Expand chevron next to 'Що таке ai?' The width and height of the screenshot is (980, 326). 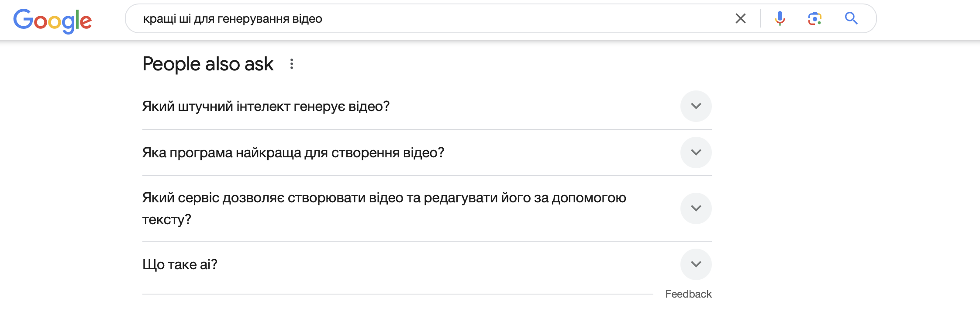point(696,264)
